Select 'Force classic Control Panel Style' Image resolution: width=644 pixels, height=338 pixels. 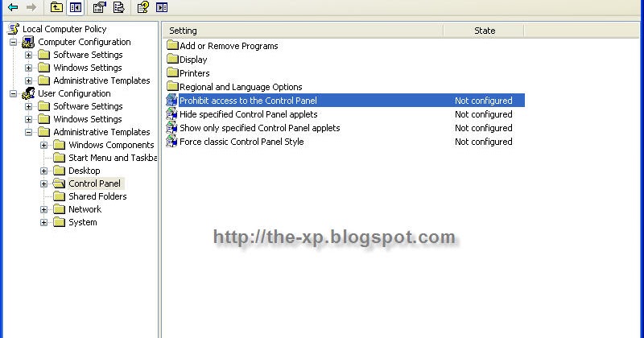[x=242, y=142]
